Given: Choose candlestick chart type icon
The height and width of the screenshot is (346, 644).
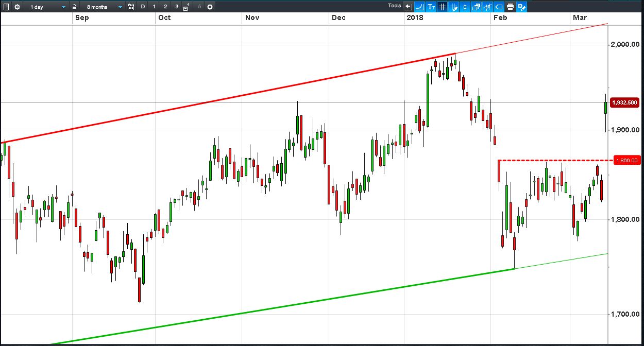Looking at the screenshot, I should 465,7.
